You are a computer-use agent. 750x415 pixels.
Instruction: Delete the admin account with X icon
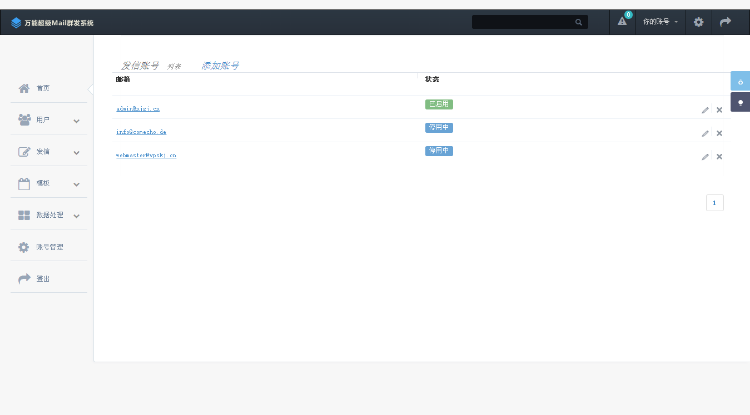click(x=719, y=110)
